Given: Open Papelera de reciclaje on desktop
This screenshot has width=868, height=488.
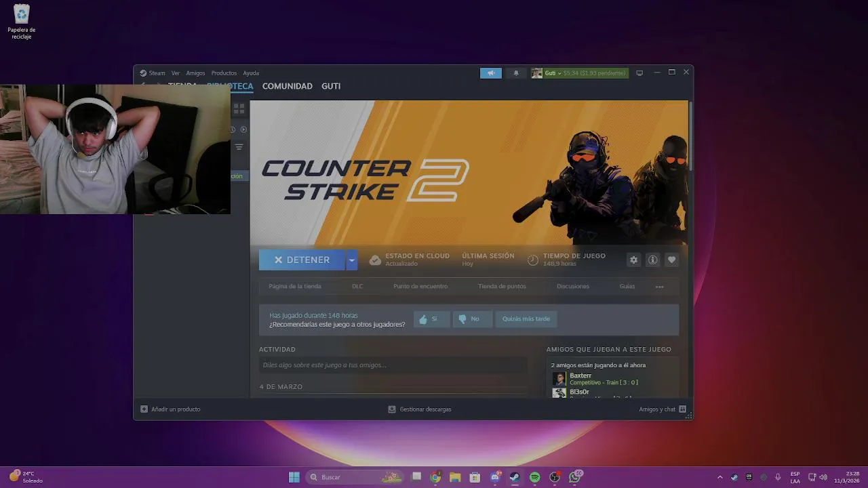Looking at the screenshot, I should [x=22, y=21].
